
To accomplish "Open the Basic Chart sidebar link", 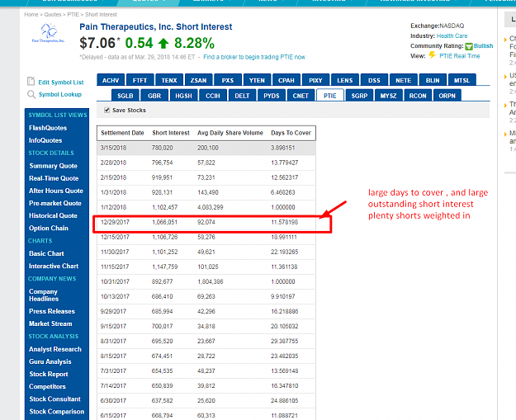I will click(46, 253).
